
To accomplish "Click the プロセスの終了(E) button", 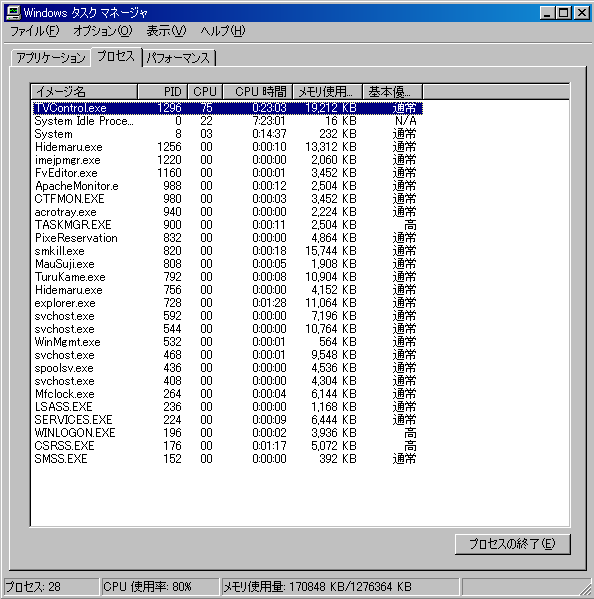I will (x=513, y=544).
